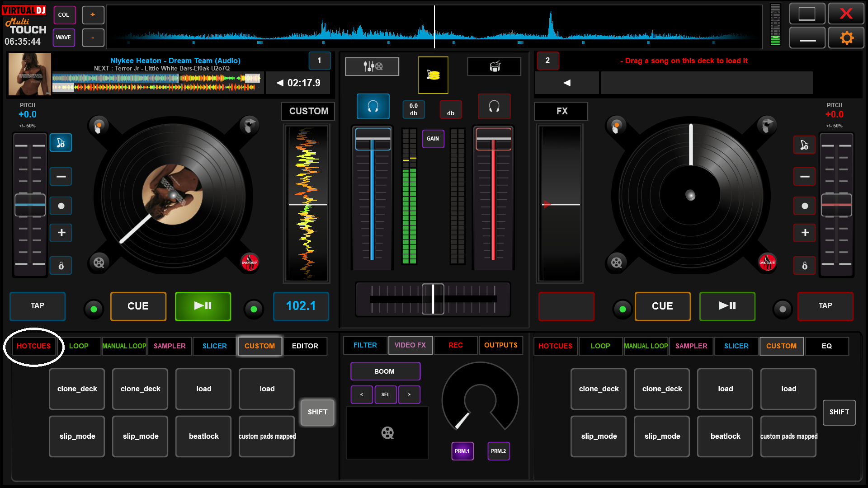This screenshot has height=488, width=868.
Task: Adjust deck 2 pitch slider
Action: (837, 205)
